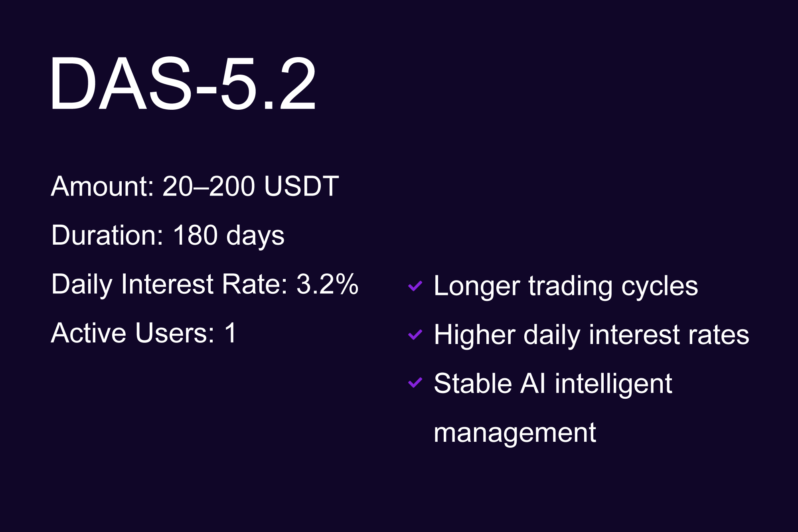Click the 3.2% rate value
The width and height of the screenshot is (798, 532).
327,284
